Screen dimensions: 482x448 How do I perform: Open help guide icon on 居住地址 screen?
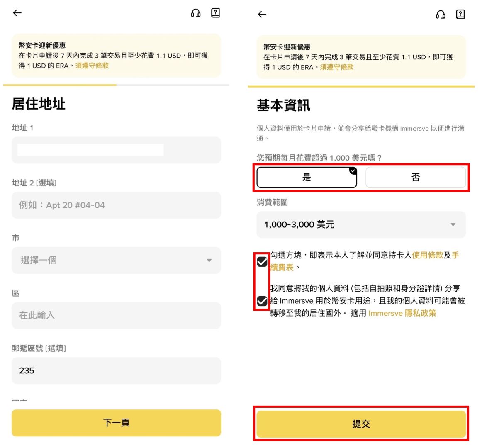[x=215, y=12]
